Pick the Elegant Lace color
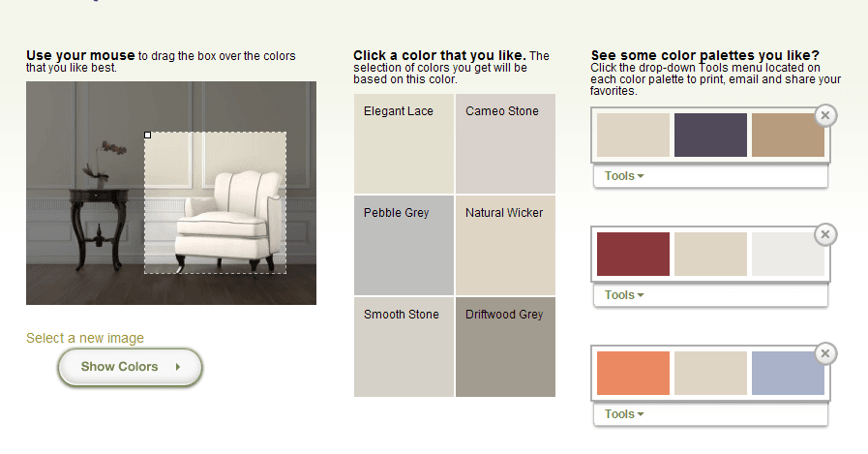The image size is (868, 454). coord(404,143)
